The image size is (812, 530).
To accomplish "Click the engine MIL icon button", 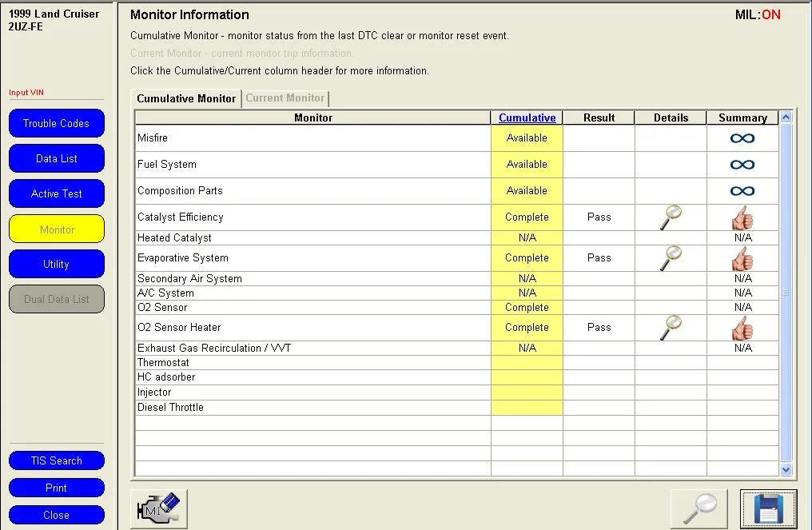I will point(159,508).
